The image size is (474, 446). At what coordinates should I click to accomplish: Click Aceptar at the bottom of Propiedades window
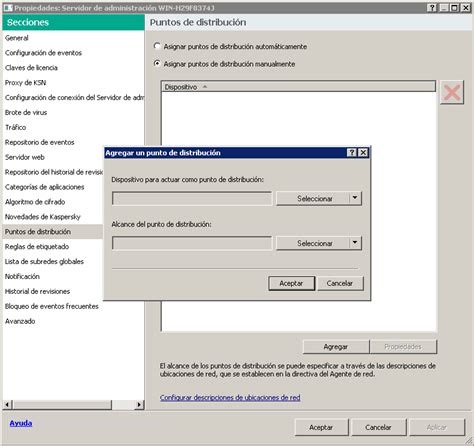click(x=321, y=427)
